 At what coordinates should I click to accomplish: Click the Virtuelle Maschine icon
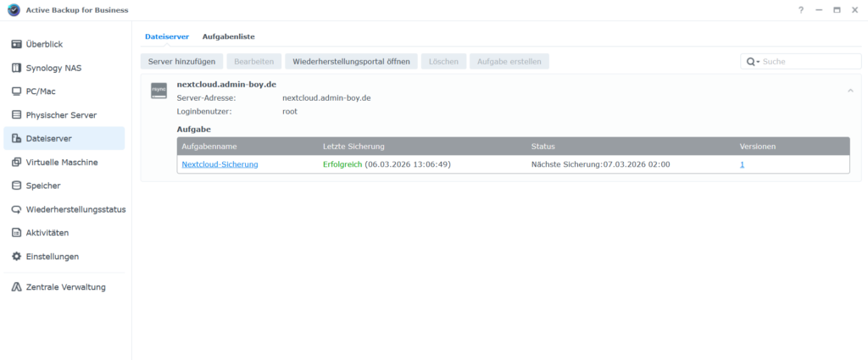(x=16, y=162)
